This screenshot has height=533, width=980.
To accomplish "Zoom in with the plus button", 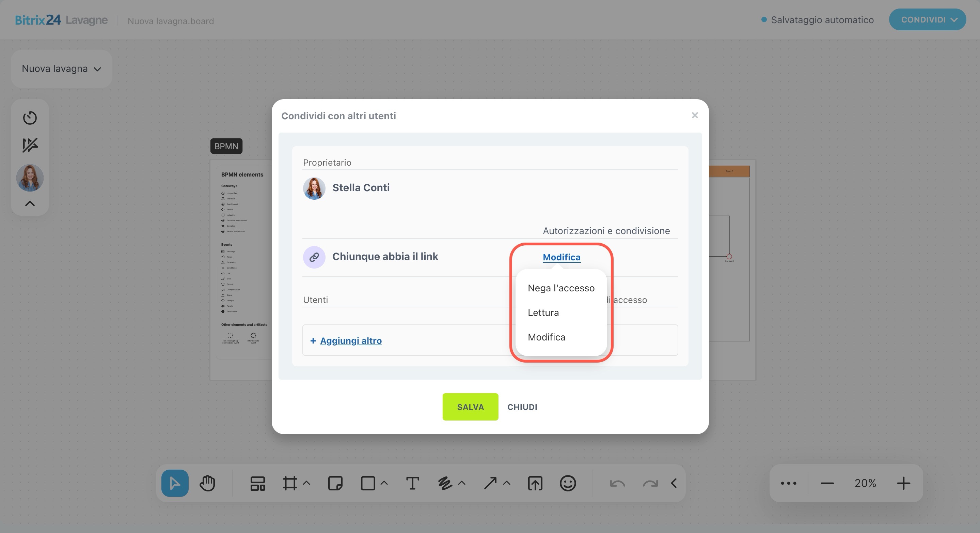I will [x=903, y=483].
